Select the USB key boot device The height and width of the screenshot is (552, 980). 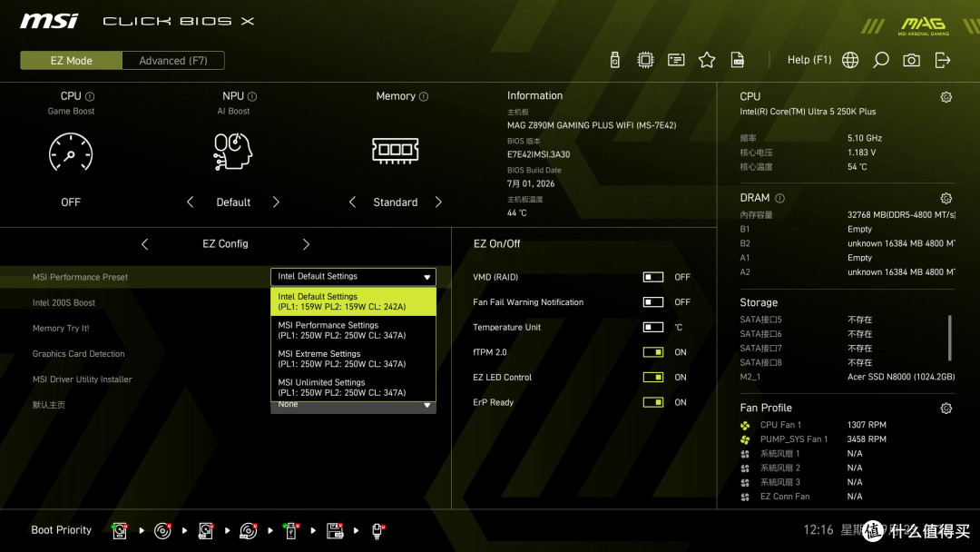pos(291,531)
